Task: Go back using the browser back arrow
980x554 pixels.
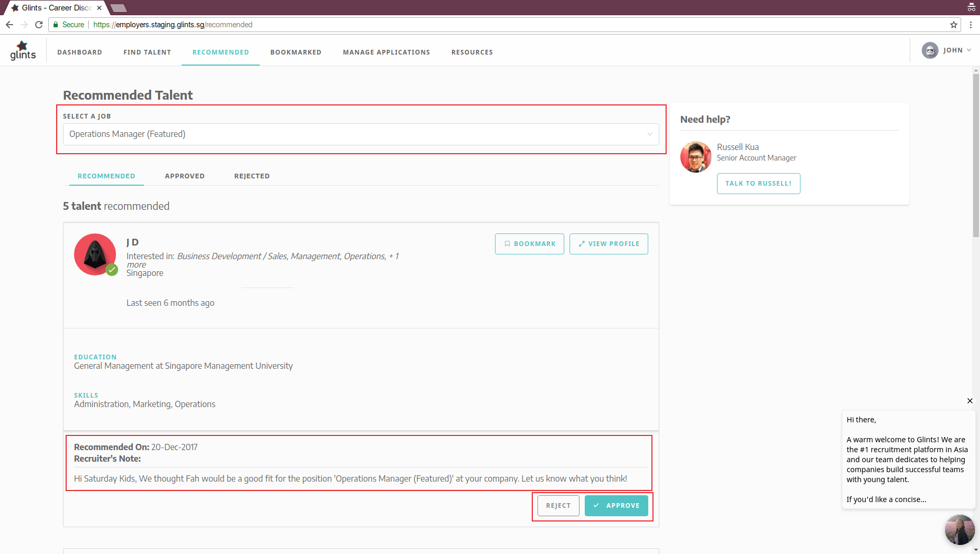Action: tap(9, 25)
